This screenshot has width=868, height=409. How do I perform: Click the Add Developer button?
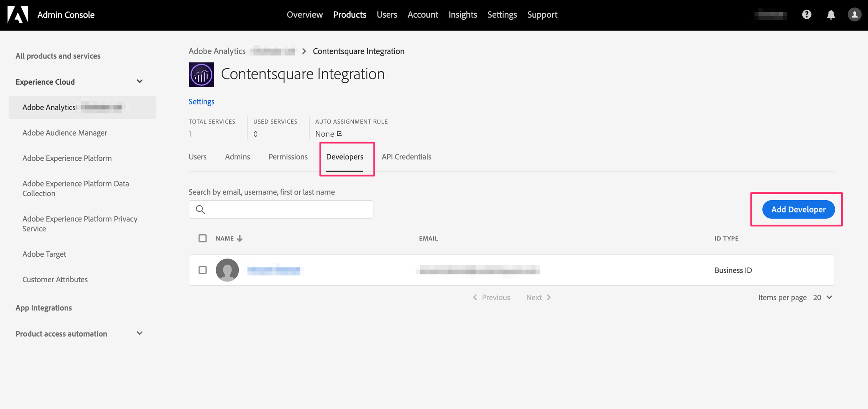pos(798,209)
